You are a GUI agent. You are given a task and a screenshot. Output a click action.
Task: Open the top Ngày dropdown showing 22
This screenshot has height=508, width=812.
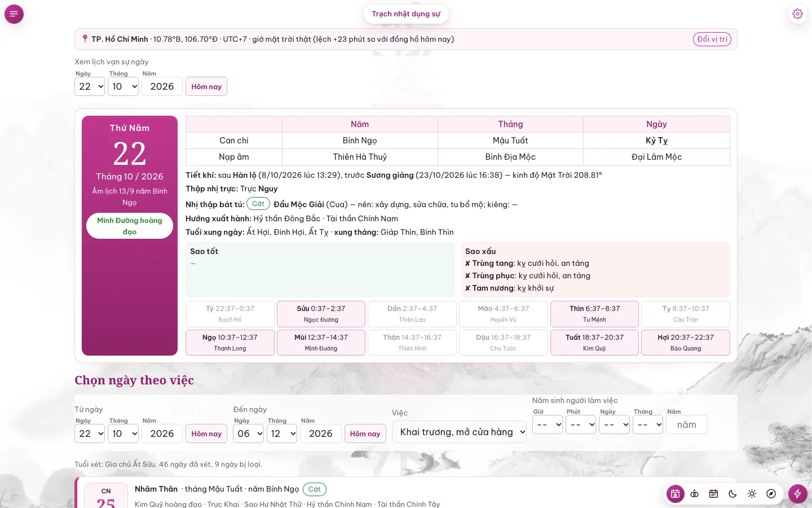(90, 86)
